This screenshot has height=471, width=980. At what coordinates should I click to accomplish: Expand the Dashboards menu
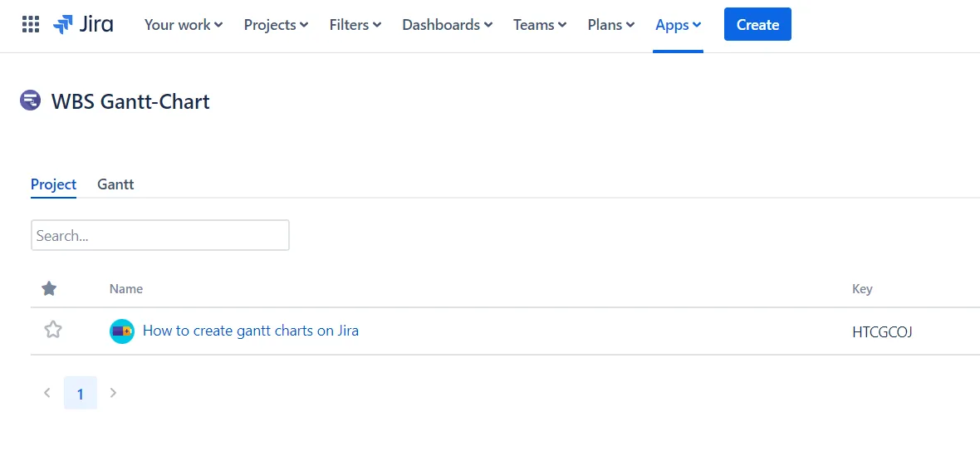click(x=447, y=25)
